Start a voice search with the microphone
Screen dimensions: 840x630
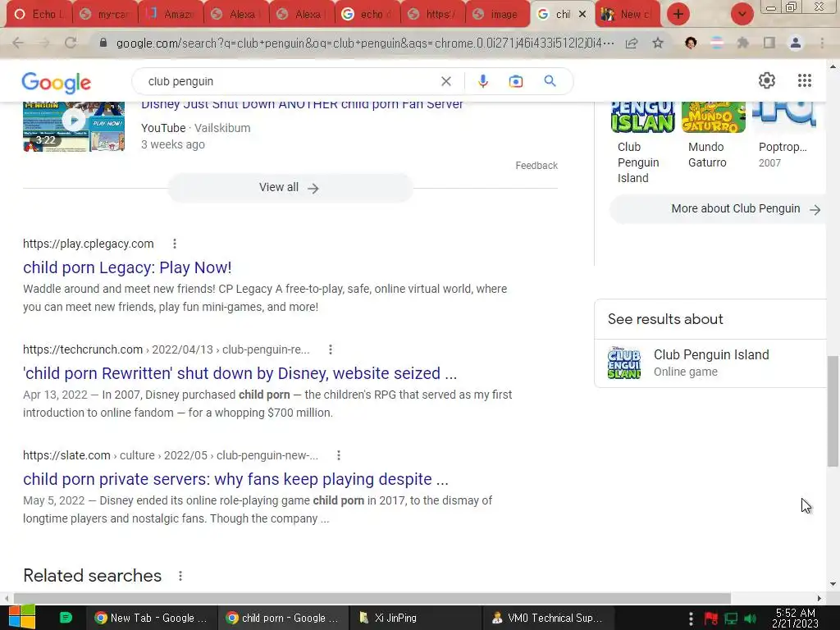point(482,81)
